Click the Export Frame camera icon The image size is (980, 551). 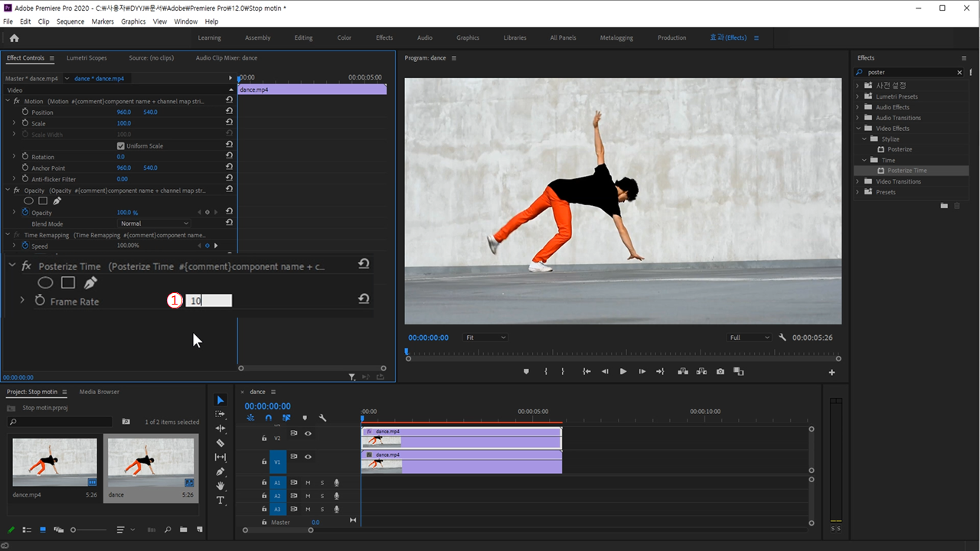click(720, 372)
